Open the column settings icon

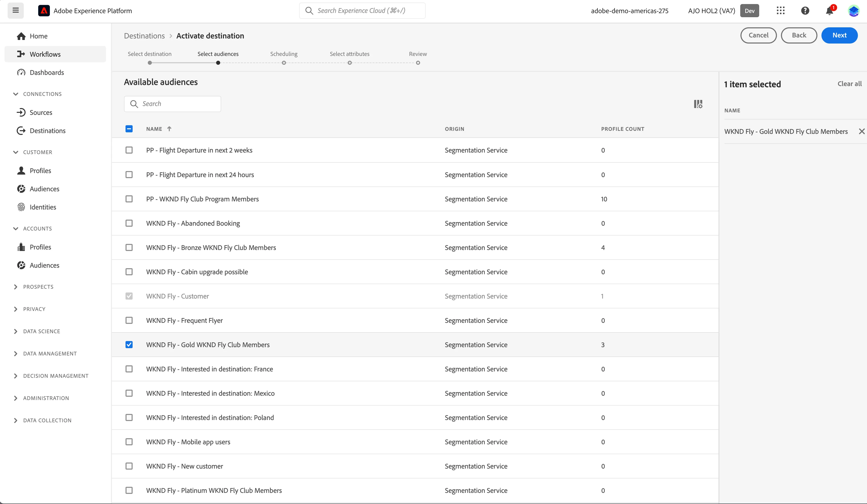[698, 104]
